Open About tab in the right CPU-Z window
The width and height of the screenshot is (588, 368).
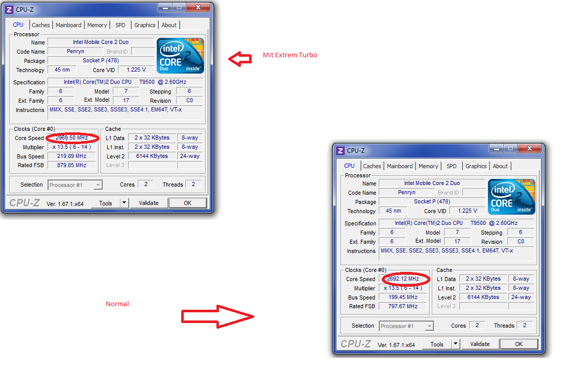pos(500,166)
